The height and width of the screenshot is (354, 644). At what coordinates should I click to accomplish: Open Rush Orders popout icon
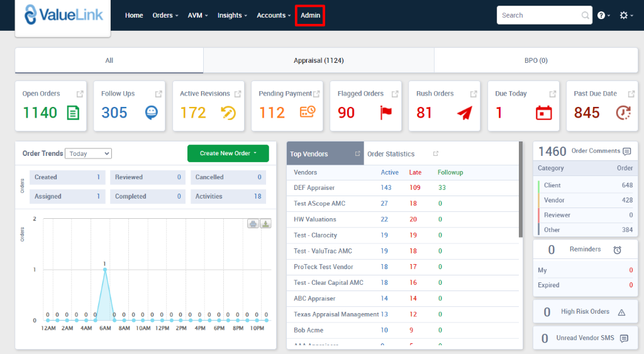click(474, 94)
